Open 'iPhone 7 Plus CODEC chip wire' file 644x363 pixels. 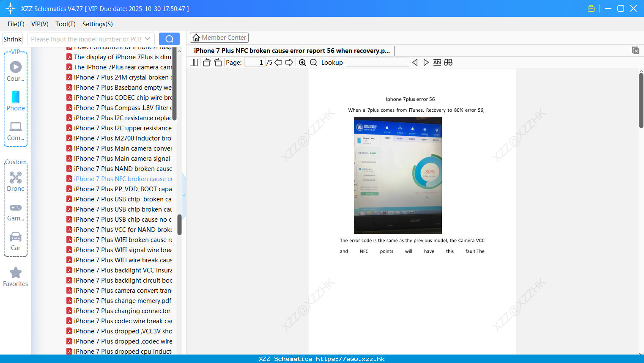point(119,98)
